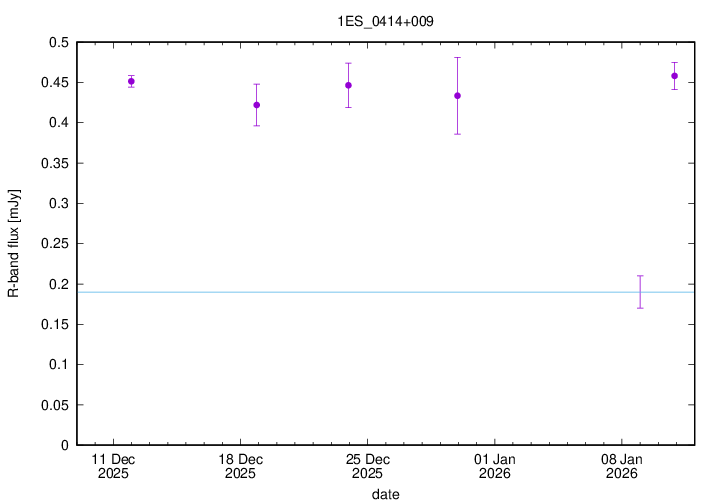The image size is (720, 504).
Task: Click the 25 Dec 2025 tick label
Action: click(x=366, y=465)
